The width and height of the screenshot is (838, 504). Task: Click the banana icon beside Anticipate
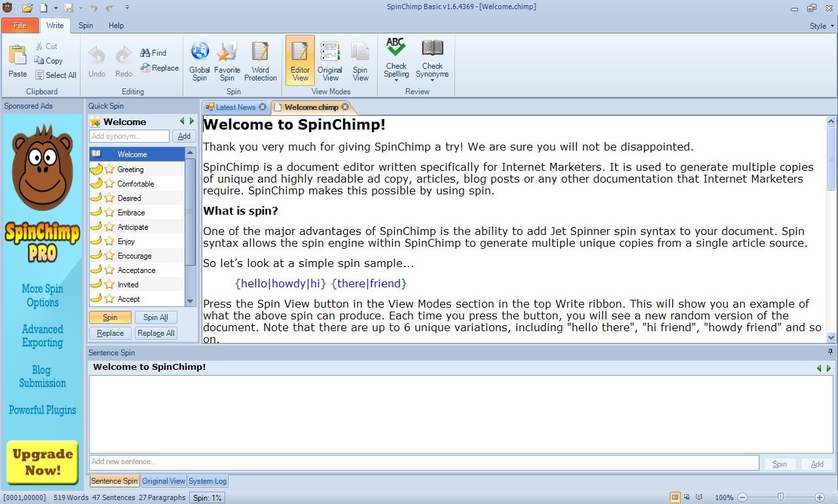[x=96, y=227]
